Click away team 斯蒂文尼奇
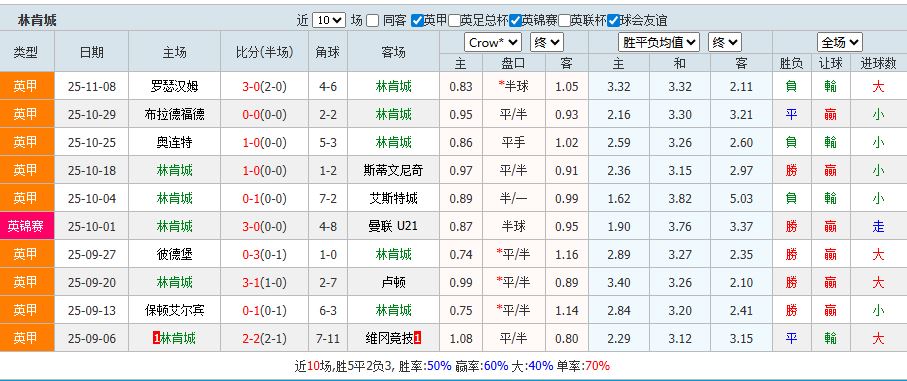 pyautogui.click(x=393, y=171)
